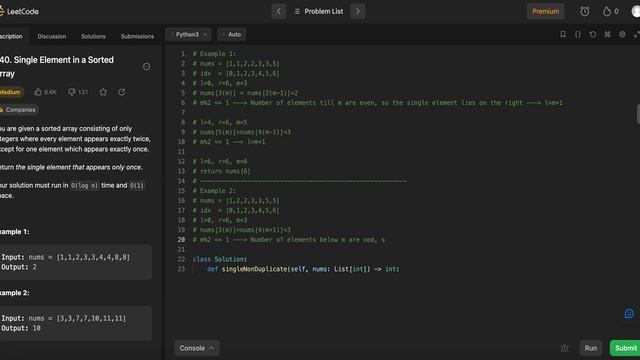The height and width of the screenshot is (360, 640).
Task: Click the icon left of Run button
Action: (x=564, y=348)
